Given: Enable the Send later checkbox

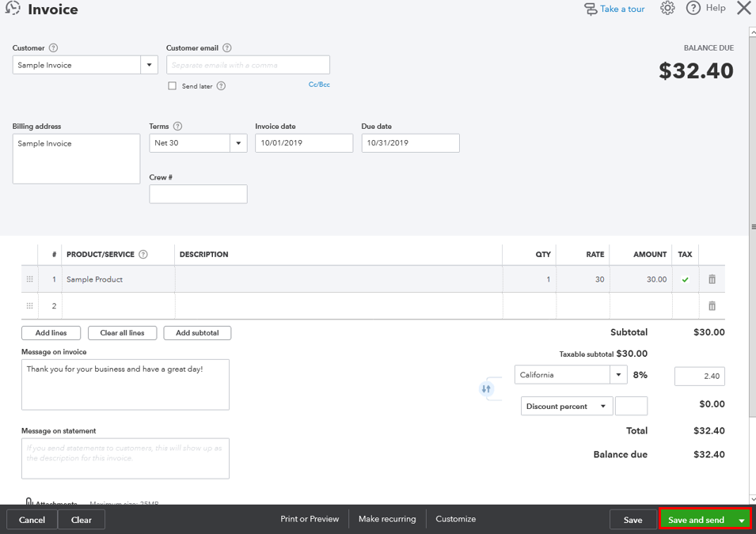Looking at the screenshot, I should (171, 85).
